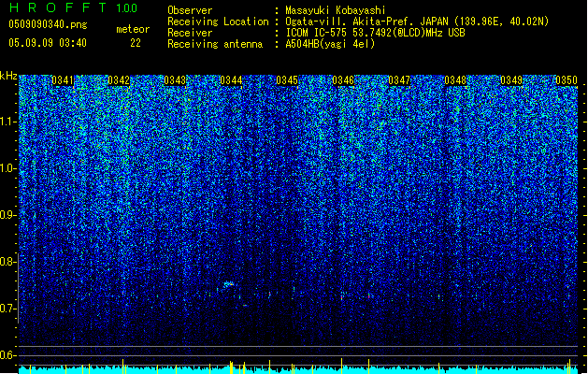Click the Receiver label

click(x=190, y=33)
